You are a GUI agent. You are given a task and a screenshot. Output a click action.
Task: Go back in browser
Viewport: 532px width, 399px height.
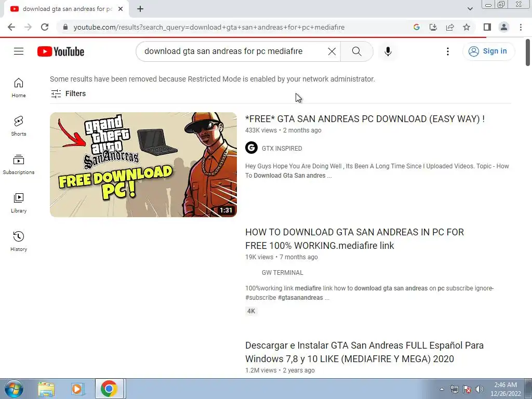[x=11, y=27]
